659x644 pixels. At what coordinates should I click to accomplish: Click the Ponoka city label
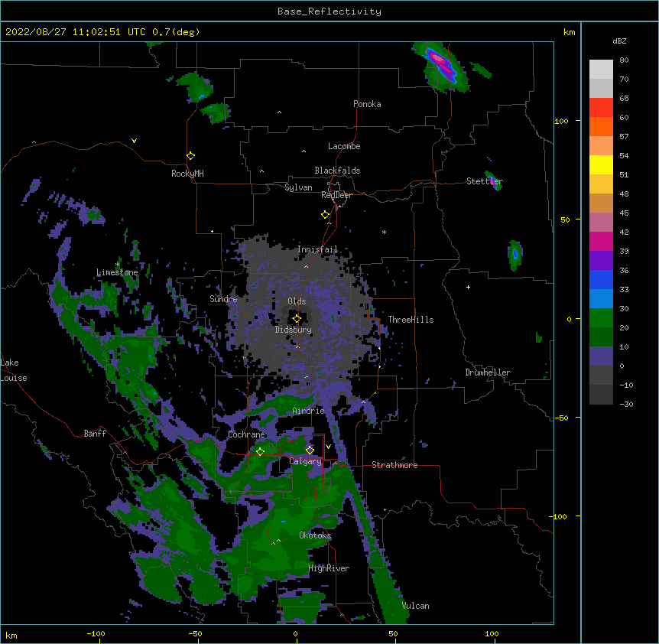(x=367, y=104)
